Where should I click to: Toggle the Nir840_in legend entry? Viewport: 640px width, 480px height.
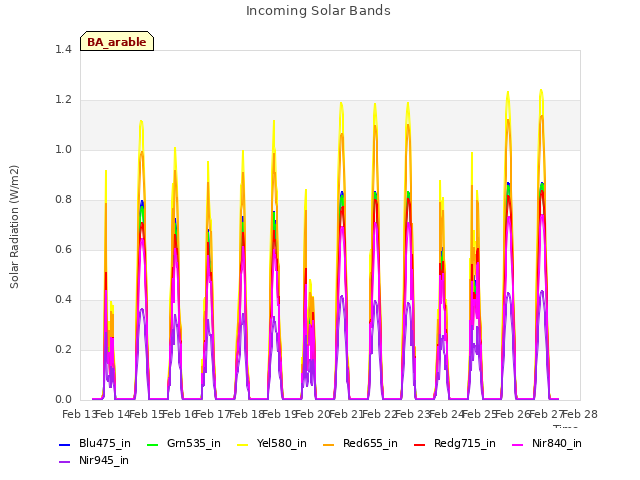[547, 443]
